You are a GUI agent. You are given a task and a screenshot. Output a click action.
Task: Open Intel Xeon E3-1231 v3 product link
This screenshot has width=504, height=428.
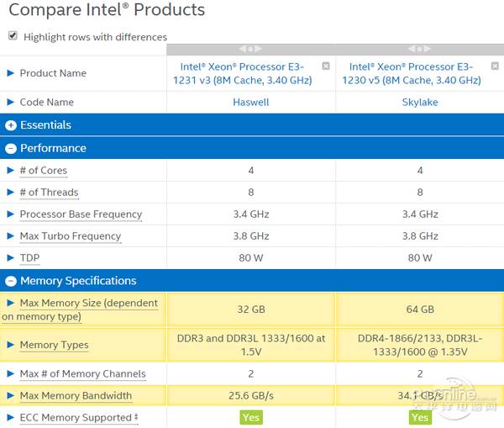coord(243,73)
